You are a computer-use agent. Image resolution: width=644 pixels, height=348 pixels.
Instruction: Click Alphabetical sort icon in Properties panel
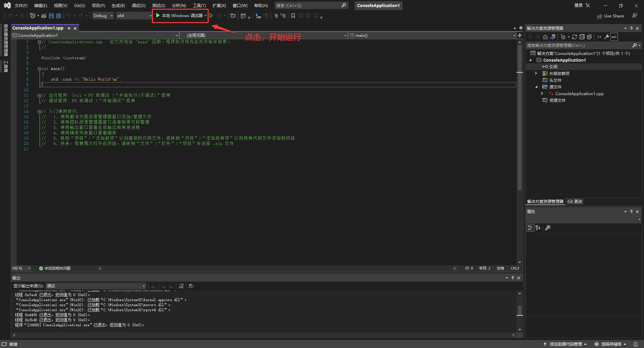coord(538,228)
